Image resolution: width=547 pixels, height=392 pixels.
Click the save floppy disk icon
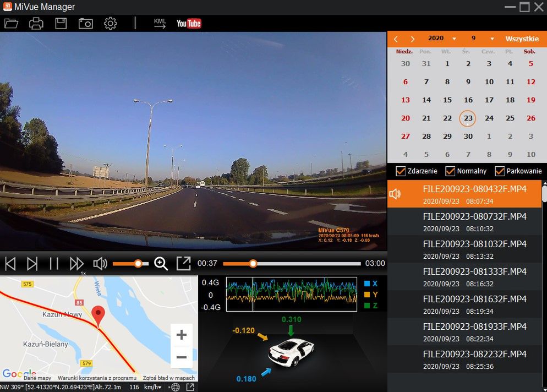pos(61,23)
